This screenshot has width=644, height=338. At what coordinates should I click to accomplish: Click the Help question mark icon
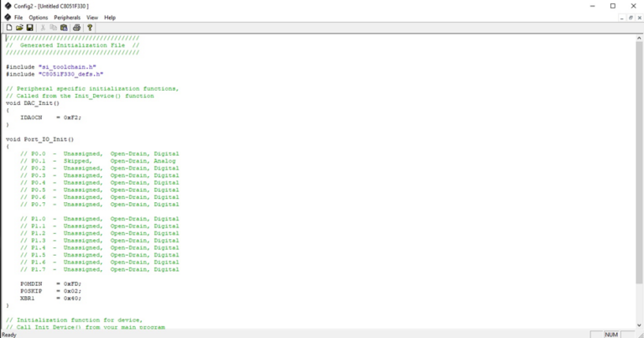(90, 28)
